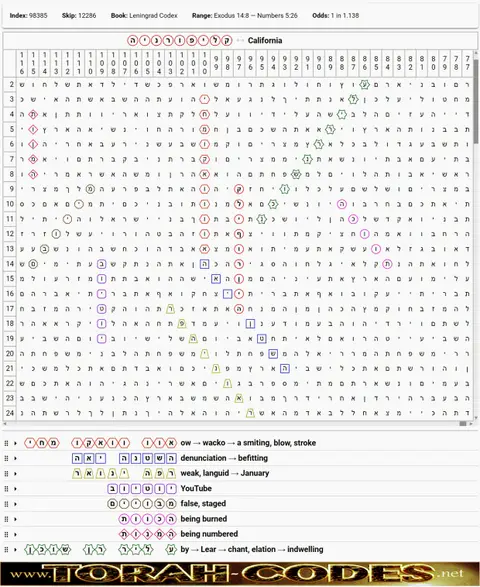Select row number 9 in the matrix
480x587 pixels.
[10, 189]
